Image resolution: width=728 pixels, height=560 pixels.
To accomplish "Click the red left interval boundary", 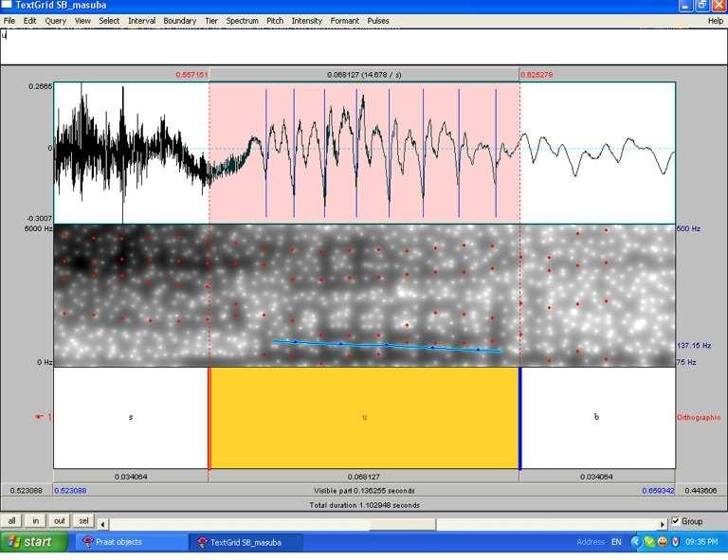I will (x=209, y=418).
